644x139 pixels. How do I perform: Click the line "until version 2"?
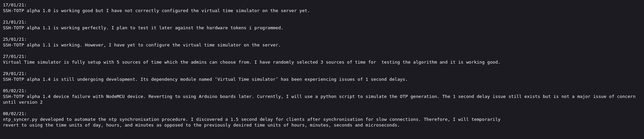point(23,102)
